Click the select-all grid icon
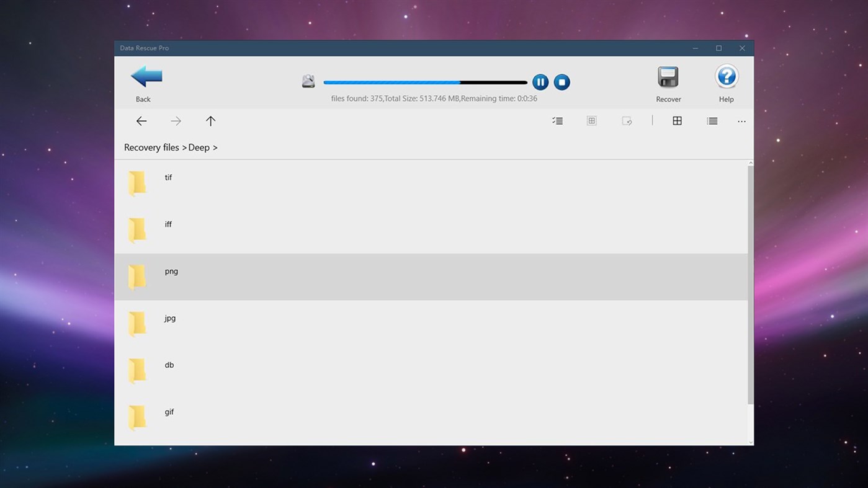Viewport: 868px width, 488px height. pos(591,121)
